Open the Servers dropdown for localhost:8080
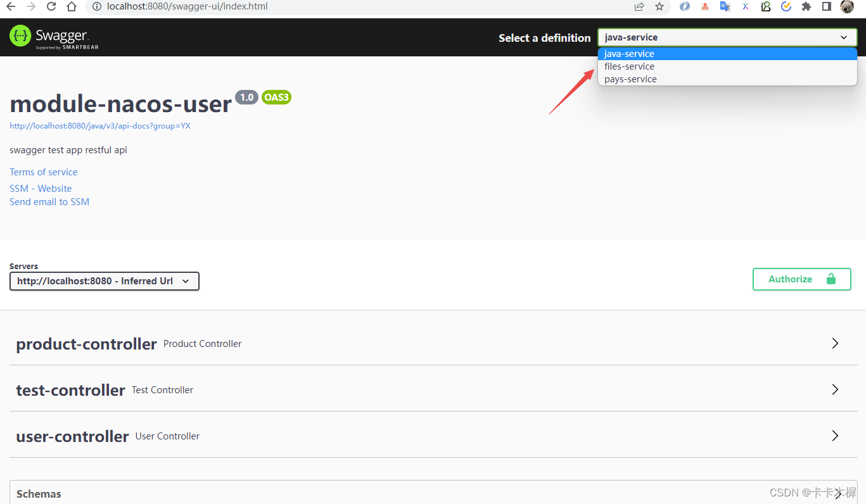Screen dimensions: 866x504 (104, 280)
